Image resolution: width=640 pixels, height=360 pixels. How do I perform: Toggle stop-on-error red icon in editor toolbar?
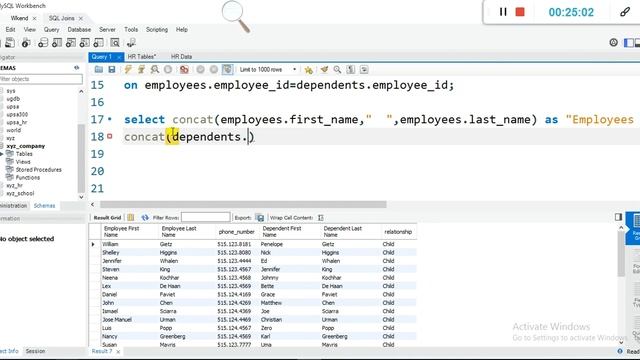pos(184,69)
